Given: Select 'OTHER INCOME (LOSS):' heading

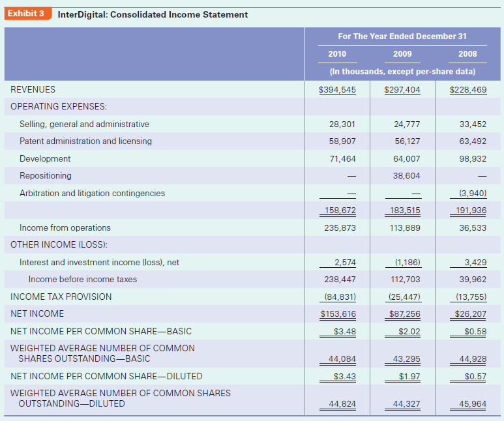Looking at the screenshot, I should coord(59,244).
